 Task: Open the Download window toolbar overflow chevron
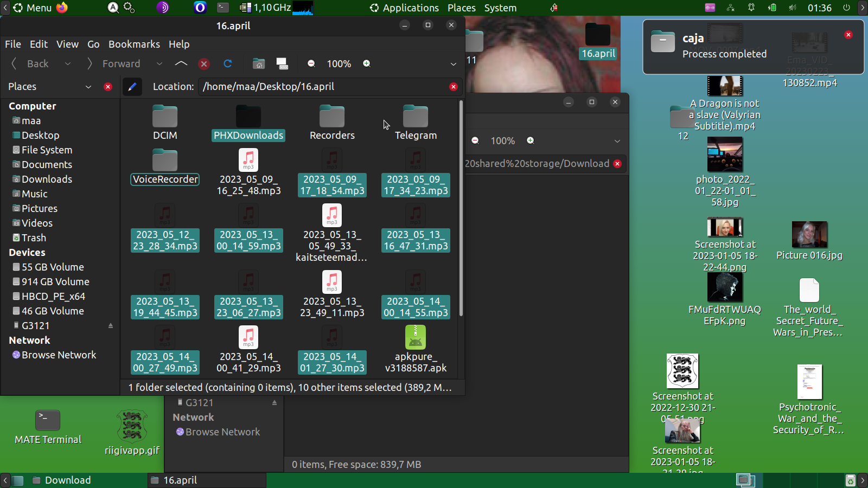pyautogui.click(x=617, y=141)
